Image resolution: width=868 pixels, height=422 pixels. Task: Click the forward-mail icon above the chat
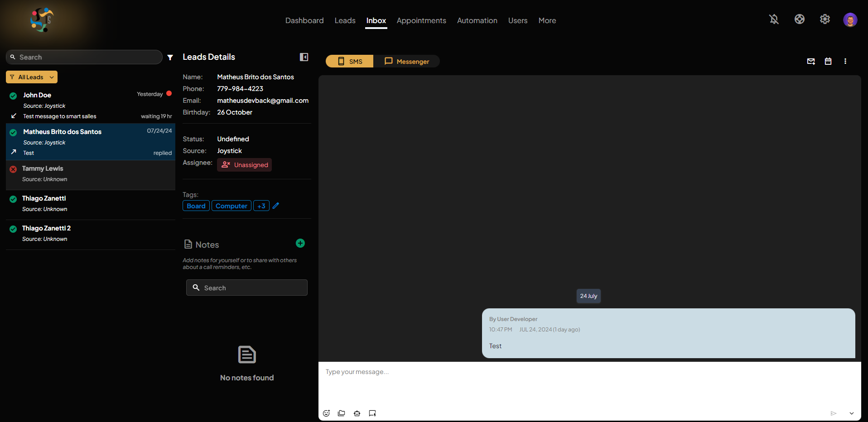[x=811, y=62]
